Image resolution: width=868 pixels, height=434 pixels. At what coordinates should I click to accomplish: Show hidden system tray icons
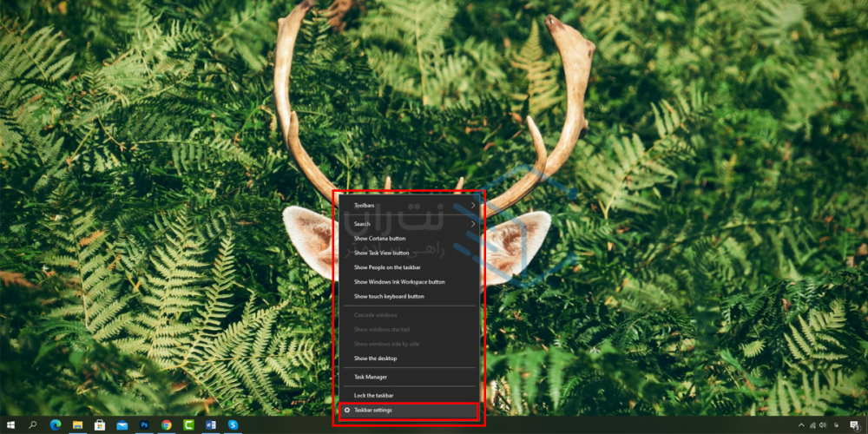click(800, 425)
